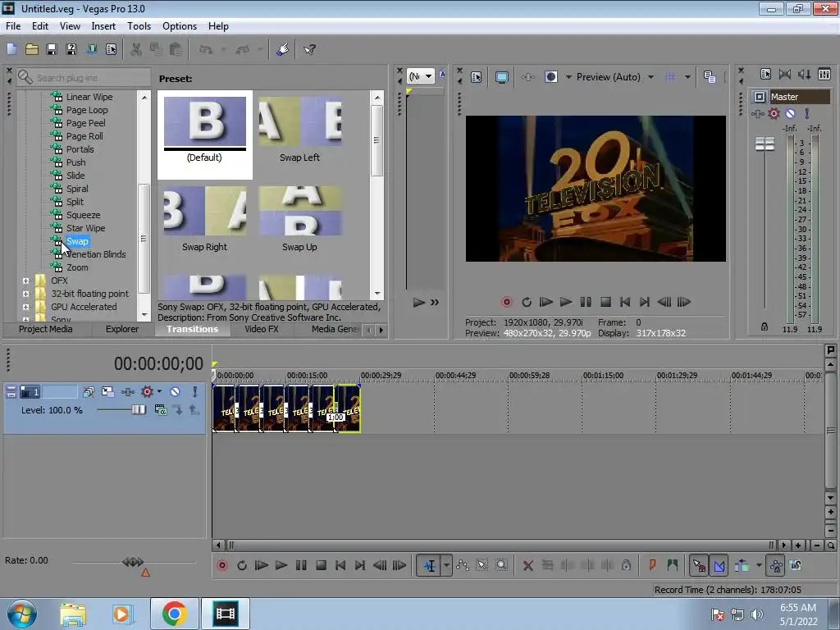Click the track Level slider handle
The width and height of the screenshot is (840, 630).
[x=139, y=410]
